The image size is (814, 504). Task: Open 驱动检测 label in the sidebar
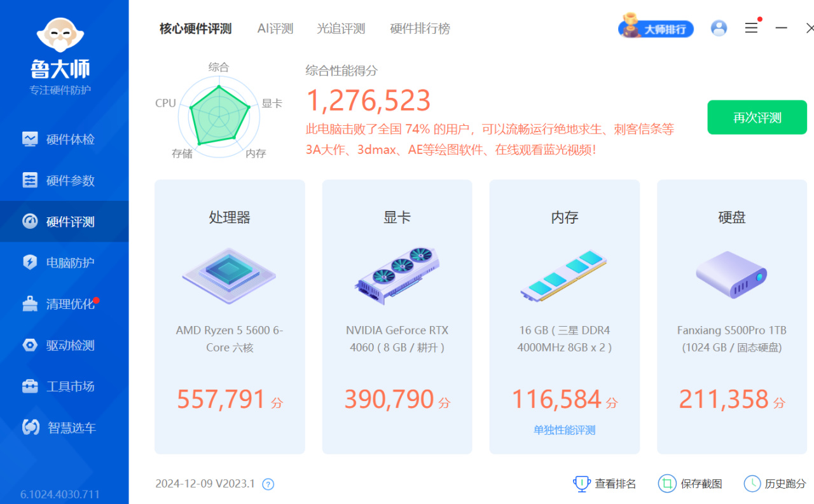[x=71, y=345]
